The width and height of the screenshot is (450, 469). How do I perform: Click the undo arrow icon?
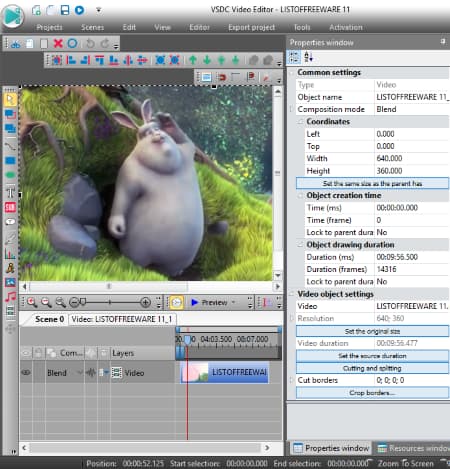tap(90, 43)
